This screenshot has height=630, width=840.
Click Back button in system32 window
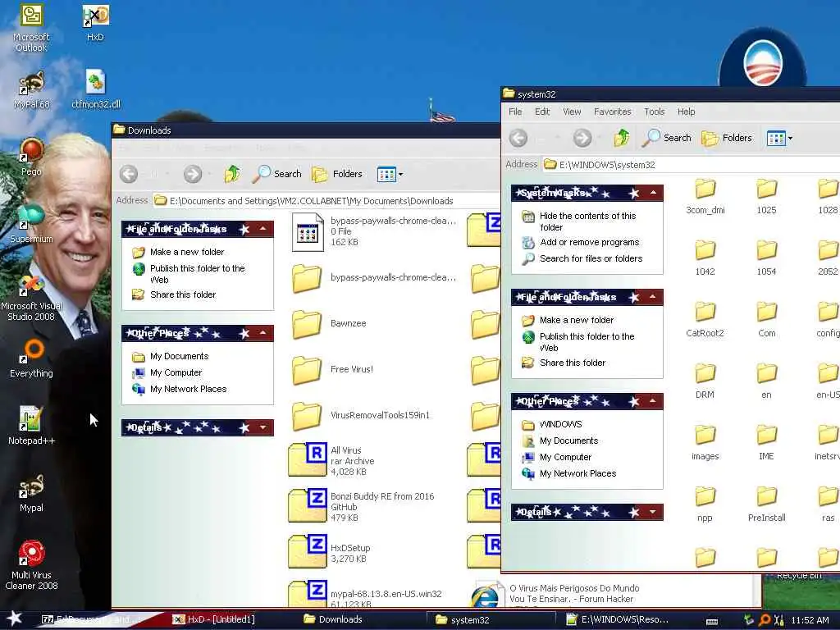pyautogui.click(x=518, y=138)
